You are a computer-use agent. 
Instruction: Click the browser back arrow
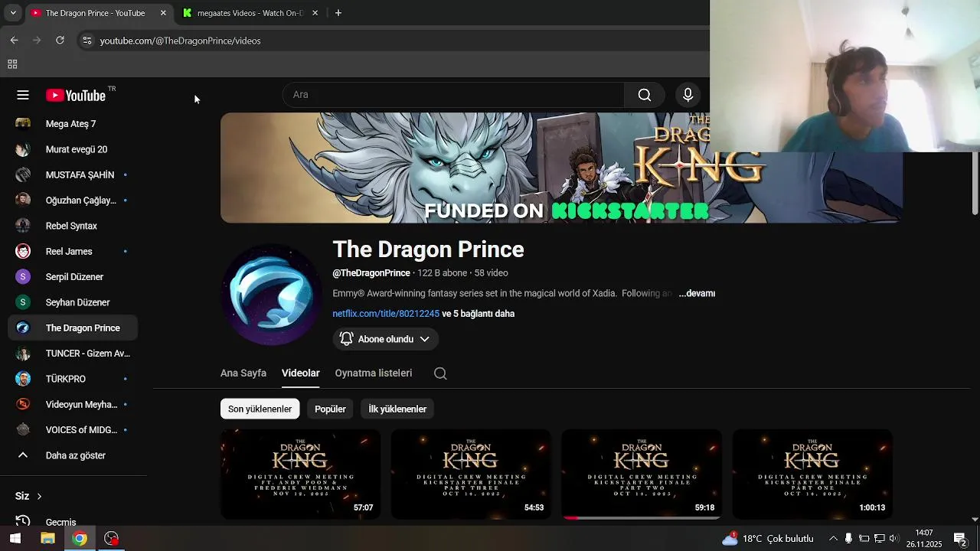14,40
